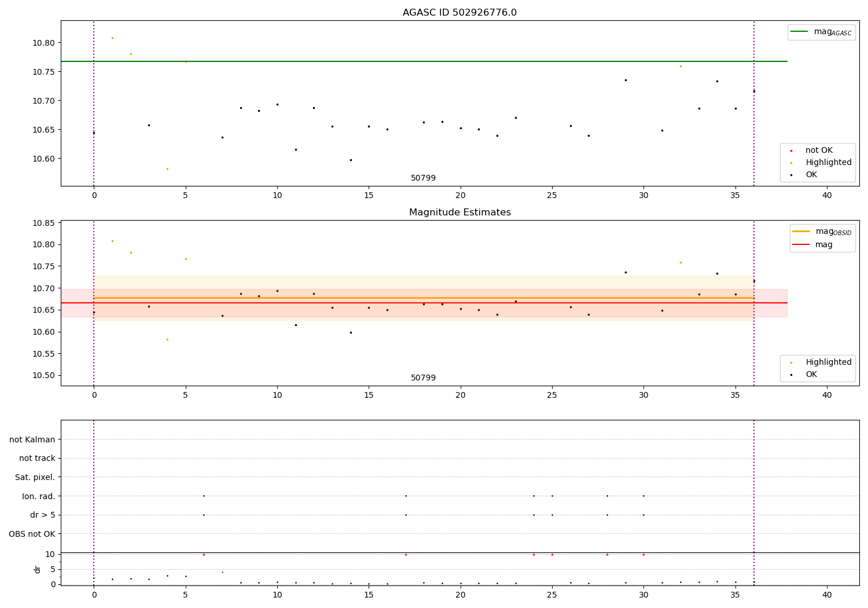Click the data point at observation 29 in top plot
The image size is (868, 608).
click(626, 80)
